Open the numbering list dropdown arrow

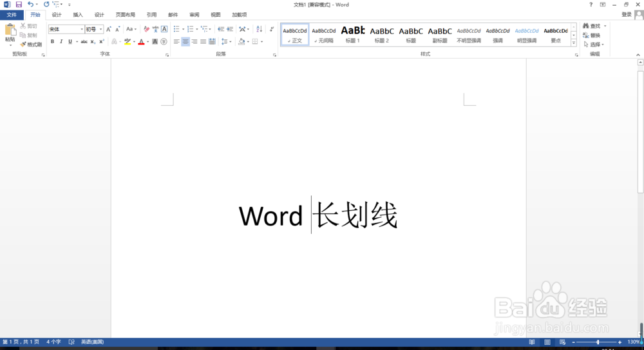196,29
